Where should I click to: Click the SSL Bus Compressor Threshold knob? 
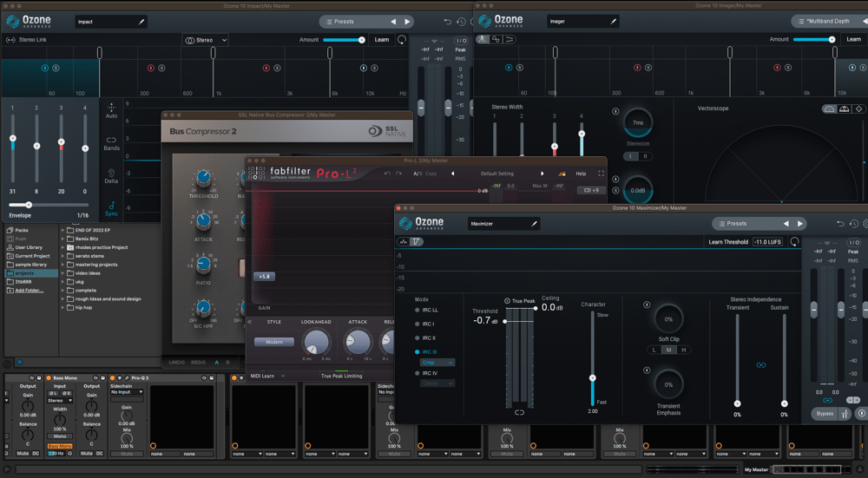204,178
